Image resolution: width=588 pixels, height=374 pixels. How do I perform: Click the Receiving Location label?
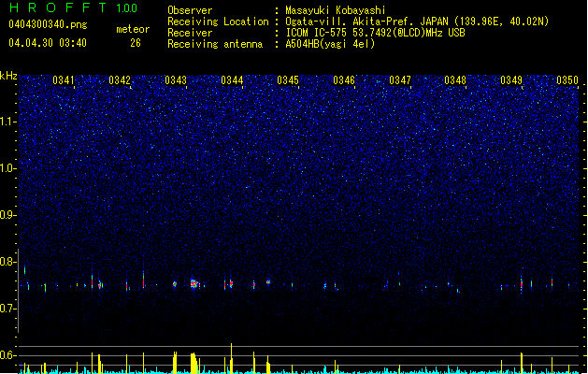(x=218, y=22)
